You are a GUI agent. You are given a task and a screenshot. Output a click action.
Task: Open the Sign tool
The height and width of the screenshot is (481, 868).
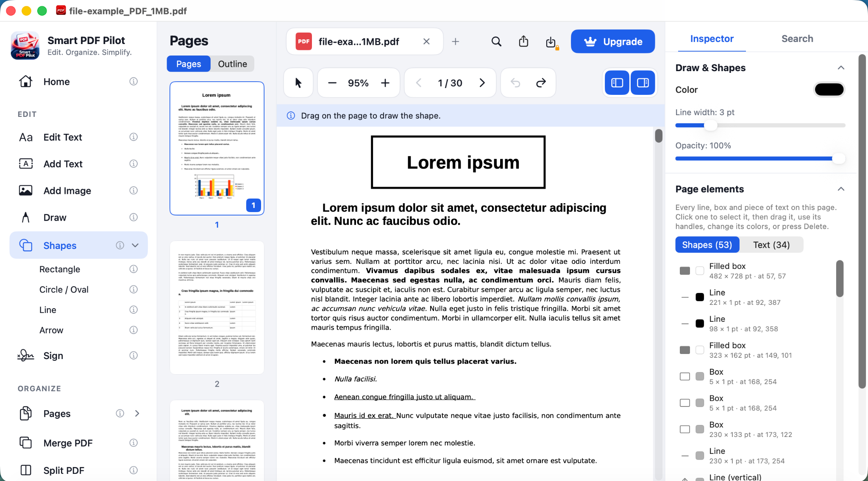tap(78, 356)
